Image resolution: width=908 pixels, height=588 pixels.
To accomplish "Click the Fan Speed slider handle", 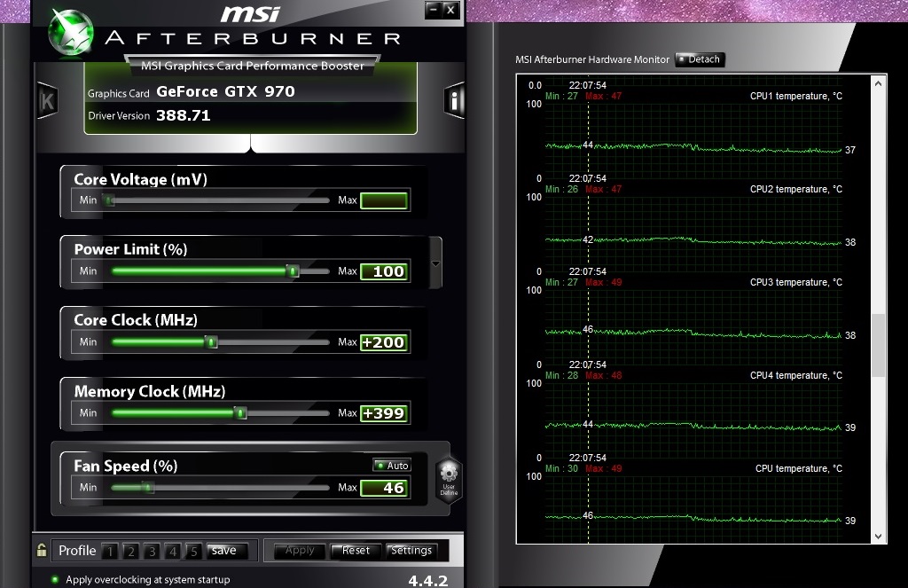I will point(148,488).
